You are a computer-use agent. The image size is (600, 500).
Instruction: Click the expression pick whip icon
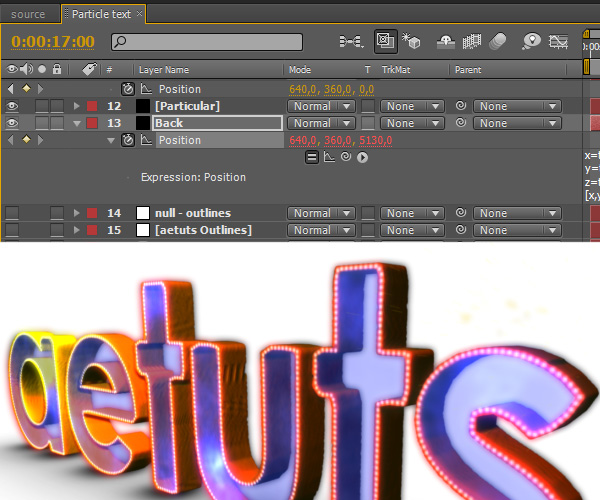346,156
